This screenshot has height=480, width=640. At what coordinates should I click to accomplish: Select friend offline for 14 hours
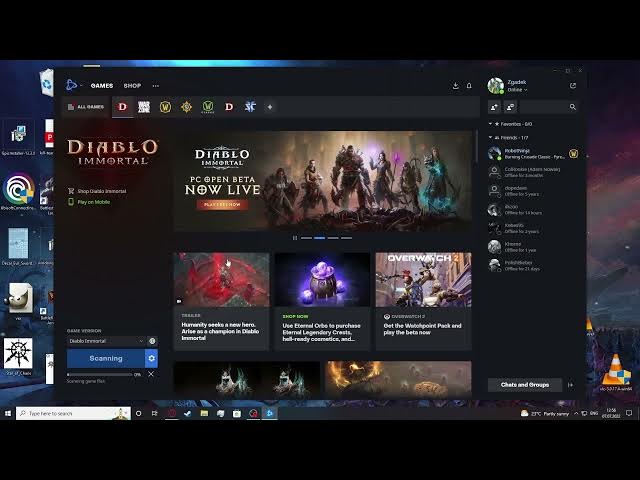(x=533, y=210)
